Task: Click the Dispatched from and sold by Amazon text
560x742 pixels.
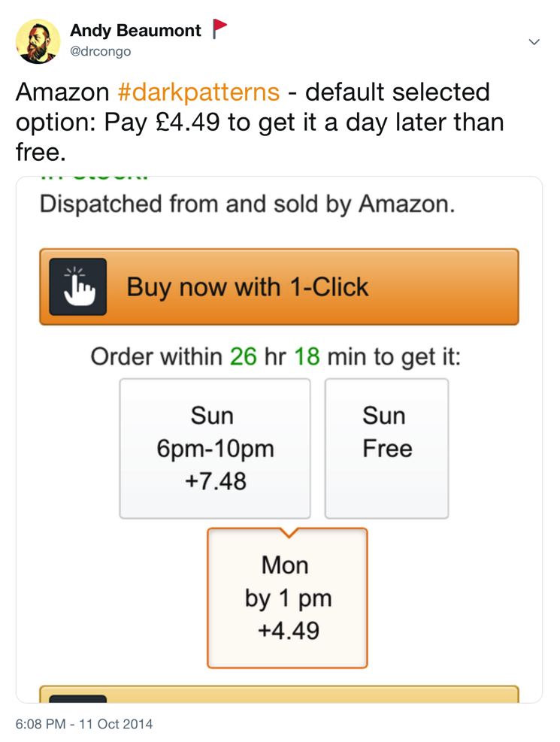Action: coord(247,204)
